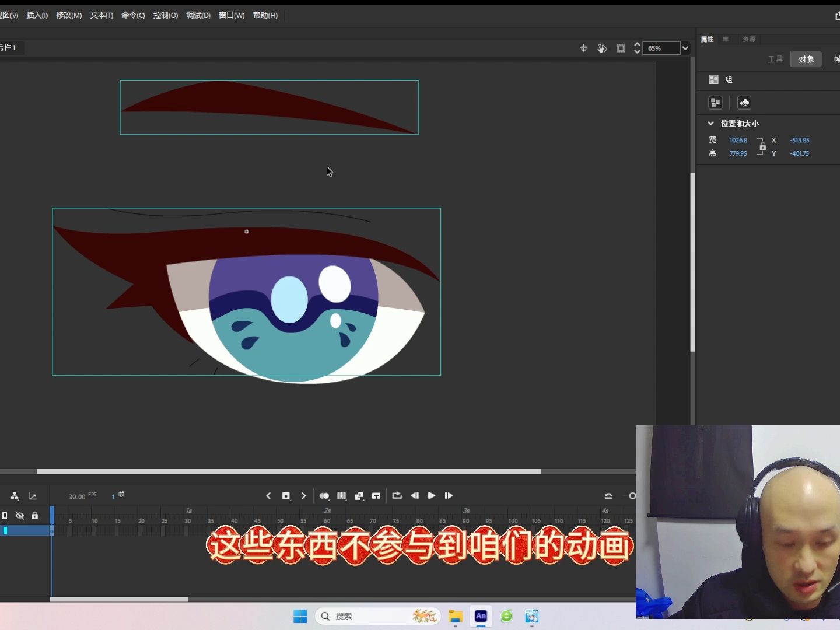Toggle the width-height proportion lock
840x630 pixels.
(x=762, y=146)
